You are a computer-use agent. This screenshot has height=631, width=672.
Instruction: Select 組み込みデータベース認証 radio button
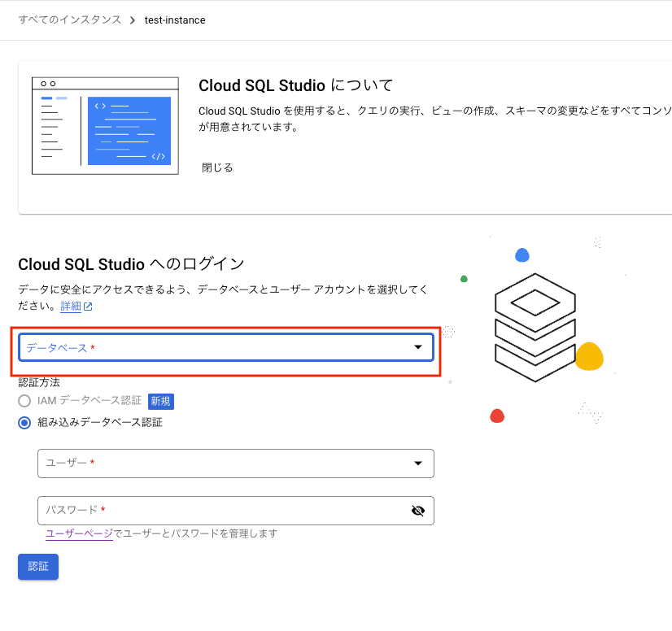click(x=24, y=423)
